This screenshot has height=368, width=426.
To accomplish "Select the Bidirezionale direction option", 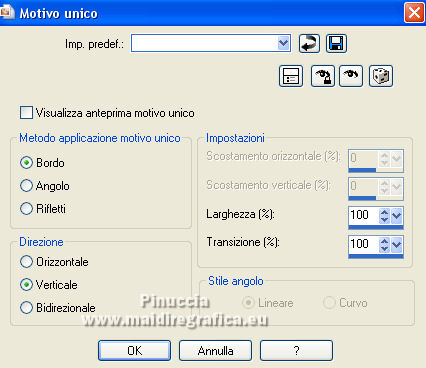I will pos(26,307).
